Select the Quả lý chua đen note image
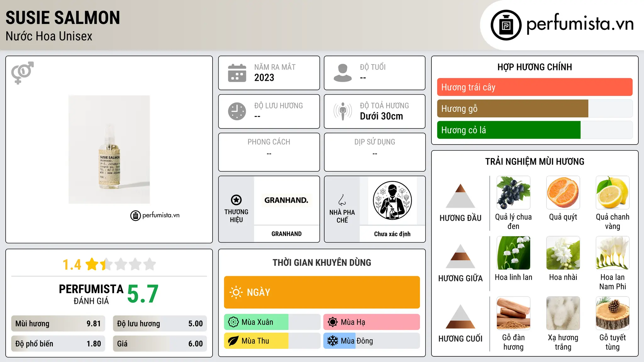Image resolution: width=644 pixels, height=362 pixels. 513,193
